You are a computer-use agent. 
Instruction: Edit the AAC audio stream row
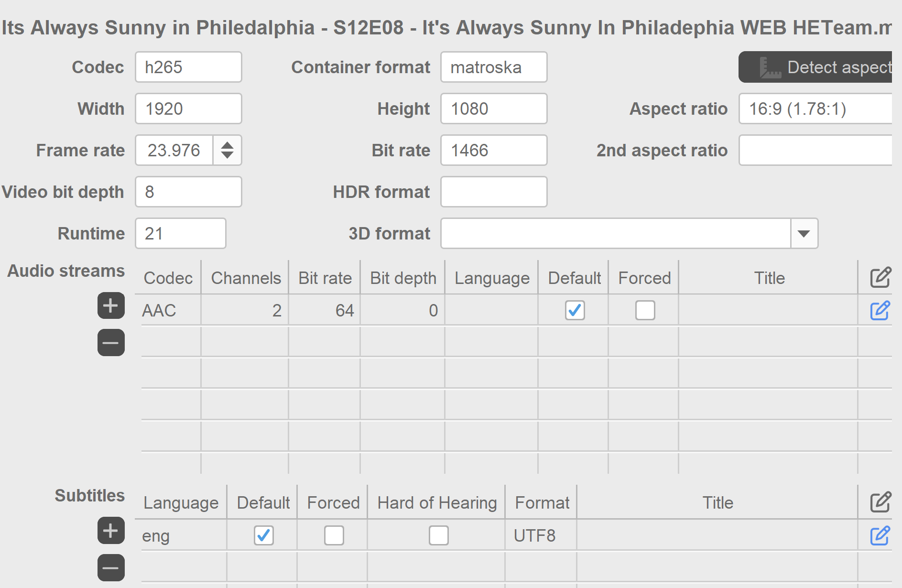[880, 311]
